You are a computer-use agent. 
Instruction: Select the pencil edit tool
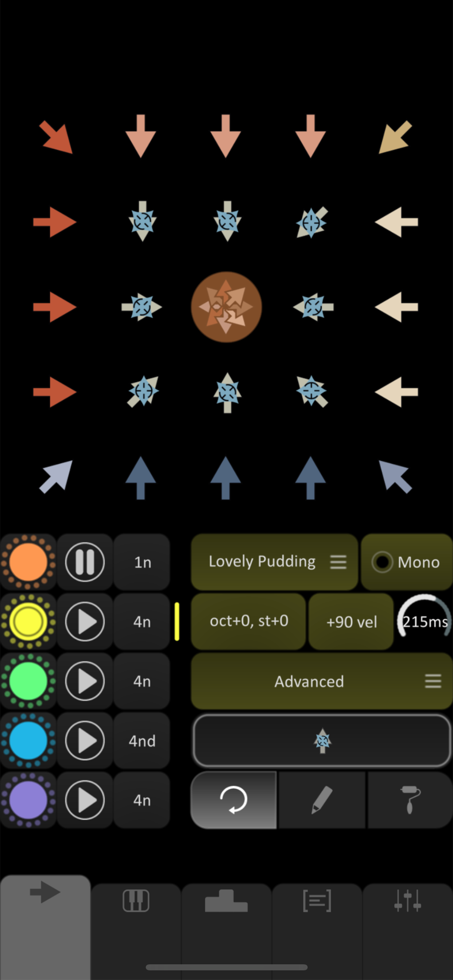click(x=322, y=799)
